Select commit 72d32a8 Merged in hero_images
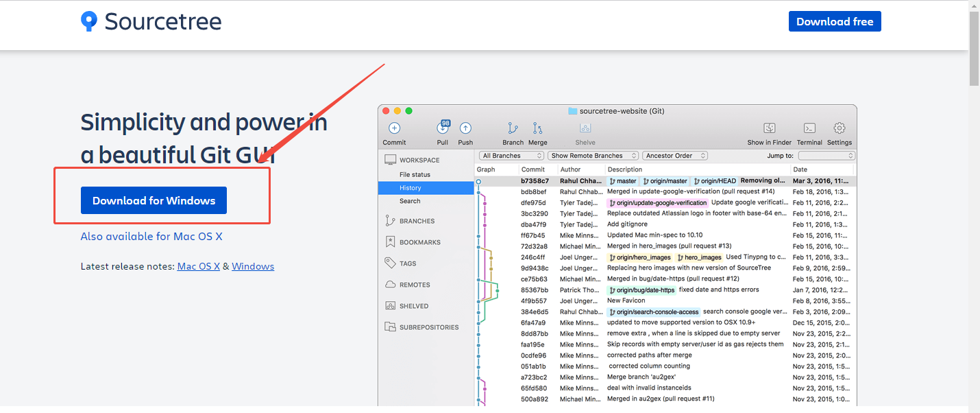This screenshot has width=980, height=413. coord(665,246)
